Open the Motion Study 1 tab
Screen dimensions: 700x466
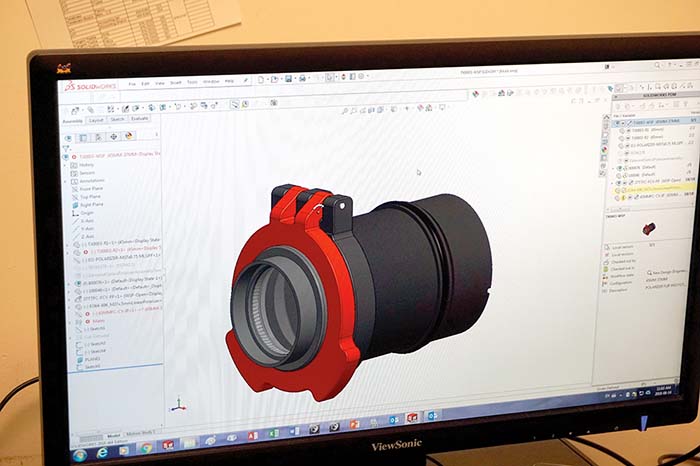coord(141,433)
